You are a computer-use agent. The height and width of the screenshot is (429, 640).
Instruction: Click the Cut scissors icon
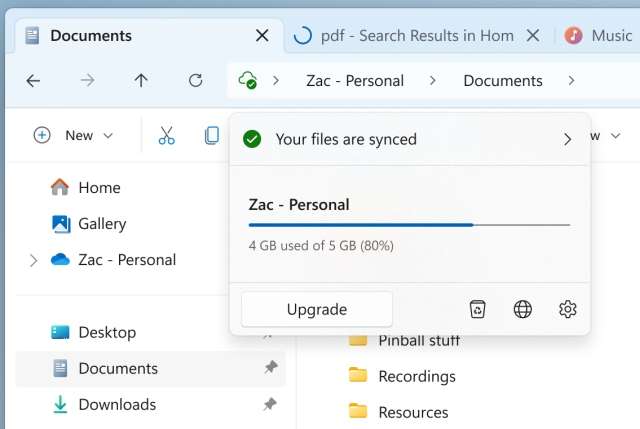pos(166,135)
